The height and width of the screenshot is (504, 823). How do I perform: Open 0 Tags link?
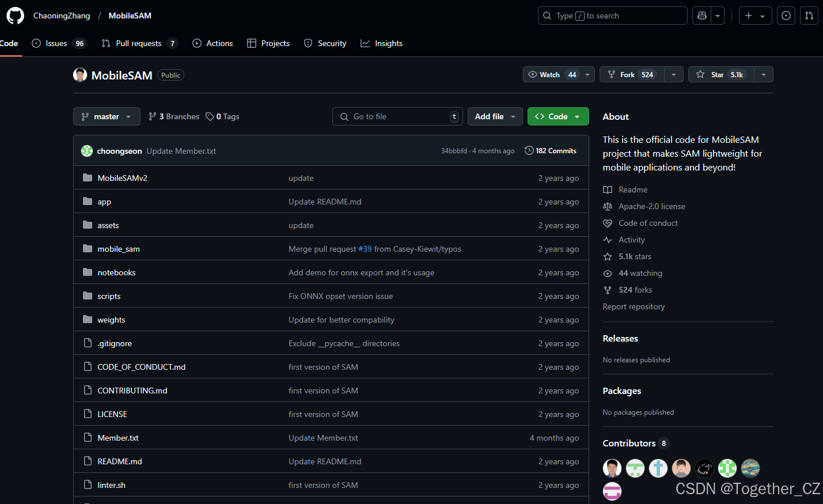pyautogui.click(x=223, y=116)
